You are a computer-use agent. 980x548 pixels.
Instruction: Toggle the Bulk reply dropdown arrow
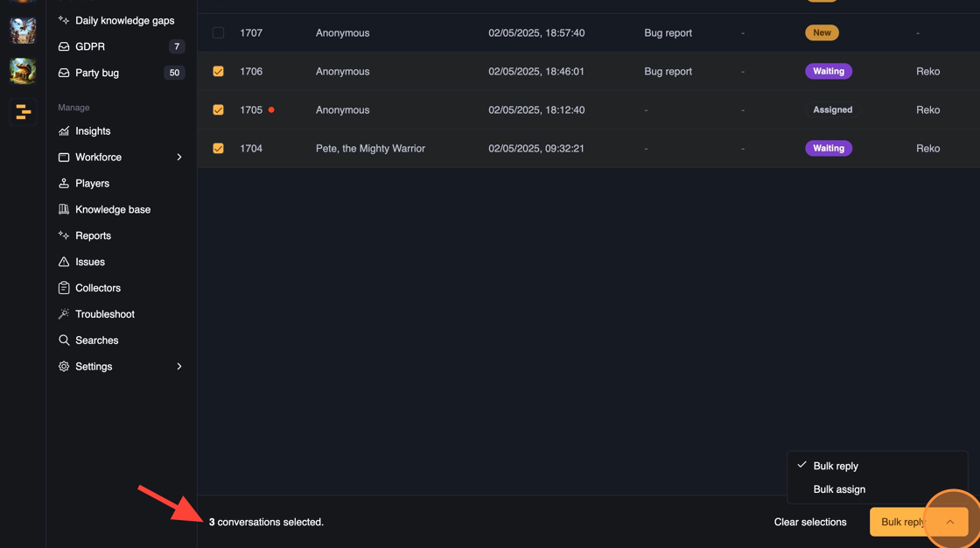(x=949, y=522)
